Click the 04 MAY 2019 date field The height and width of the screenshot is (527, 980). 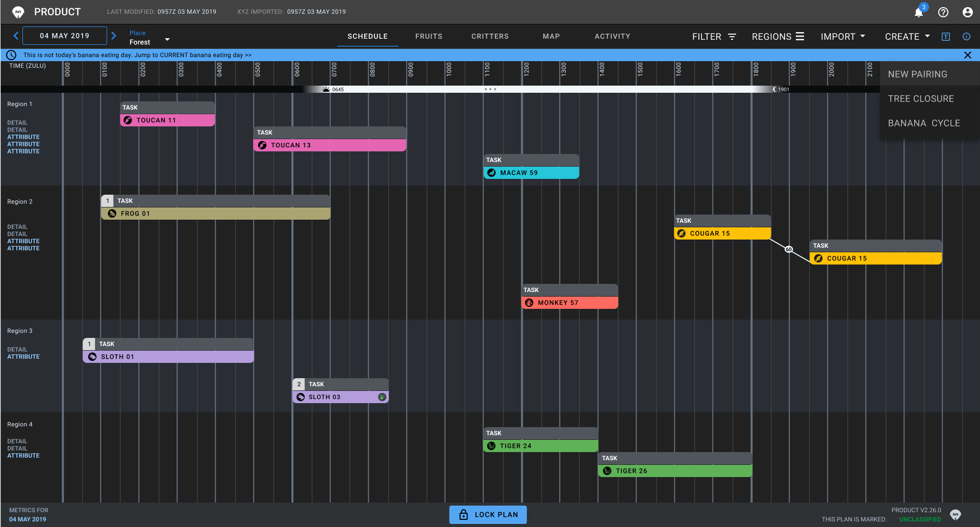[65, 36]
